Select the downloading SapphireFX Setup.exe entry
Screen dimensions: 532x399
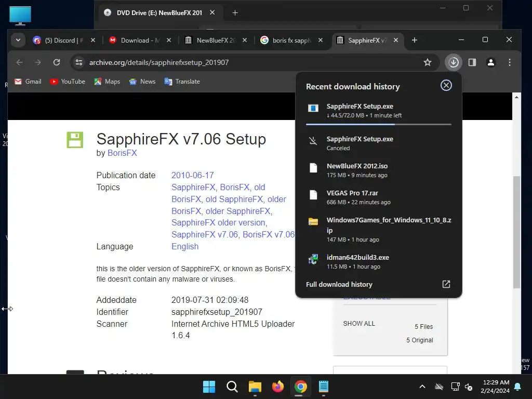(378, 110)
